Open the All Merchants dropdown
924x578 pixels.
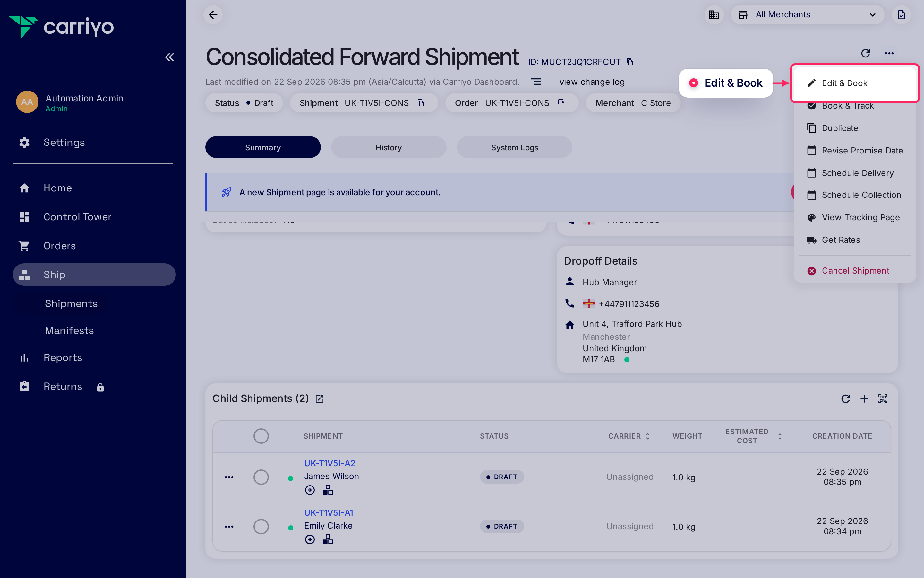click(808, 15)
